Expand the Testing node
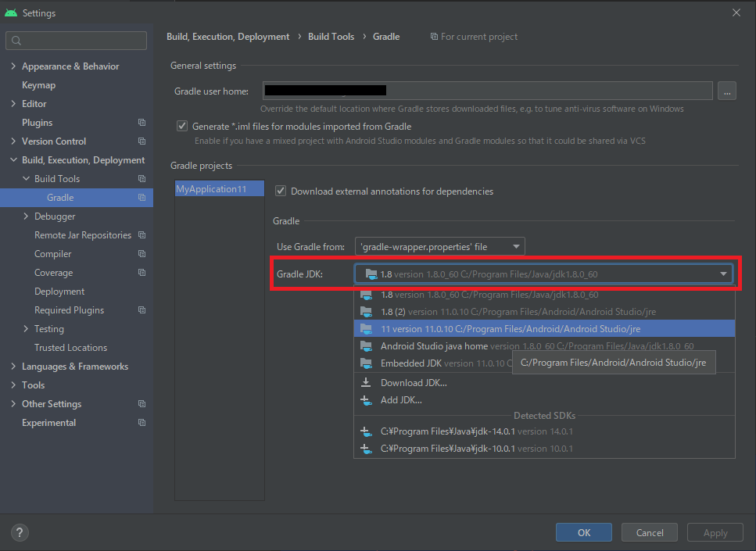 [x=26, y=329]
